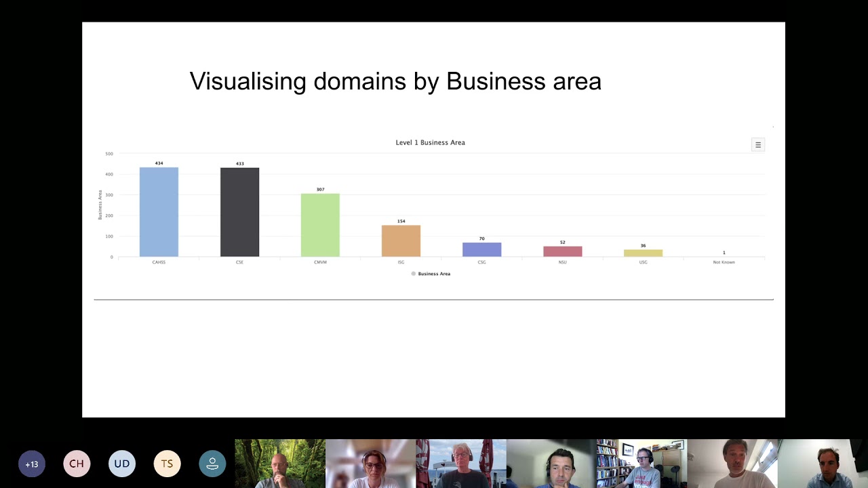The image size is (868, 488).
Task: Click the blue CAHSS bar
Action: (x=159, y=212)
